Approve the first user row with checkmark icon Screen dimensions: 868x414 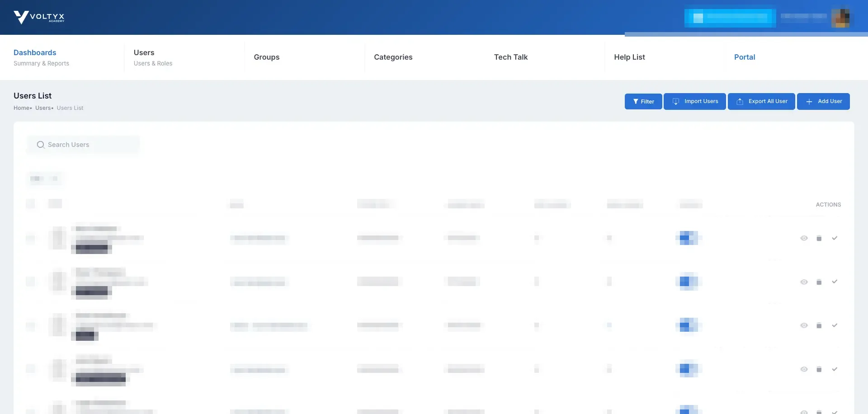pos(835,238)
